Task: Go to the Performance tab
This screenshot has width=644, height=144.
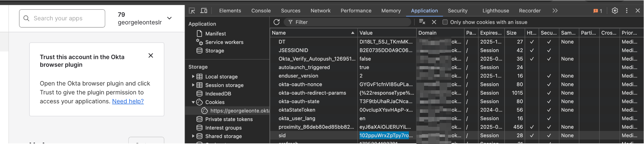Action: pos(356,10)
